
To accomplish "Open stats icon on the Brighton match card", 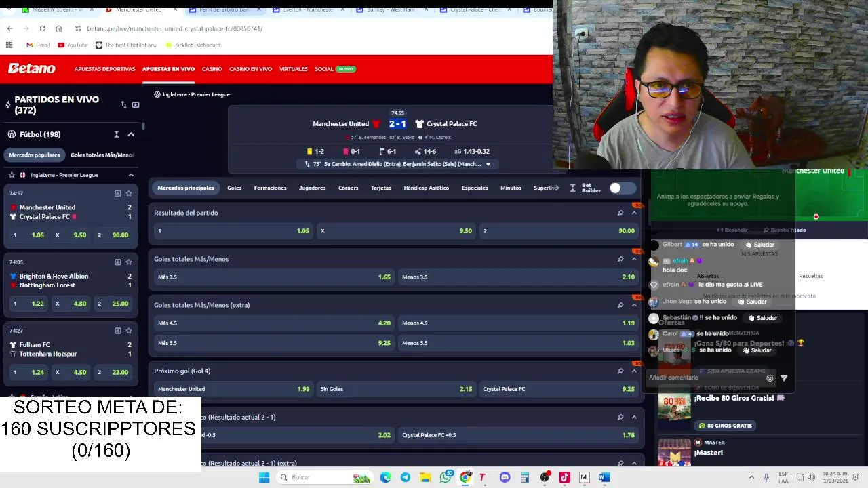I will point(117,262).
